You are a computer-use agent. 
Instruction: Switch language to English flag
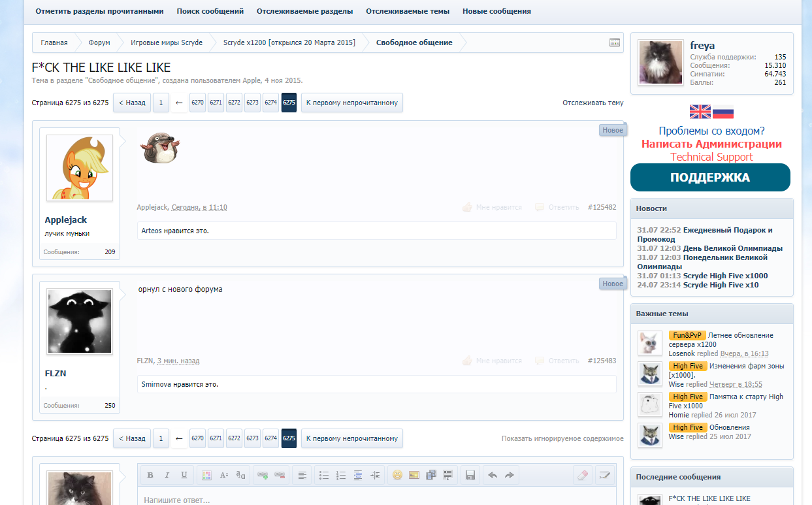click(x=700, y=112)
